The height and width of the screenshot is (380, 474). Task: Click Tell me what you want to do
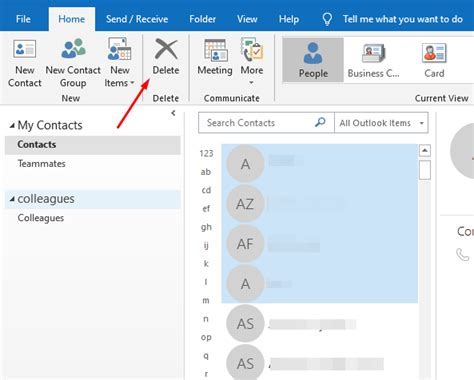[x=403, y=19]
